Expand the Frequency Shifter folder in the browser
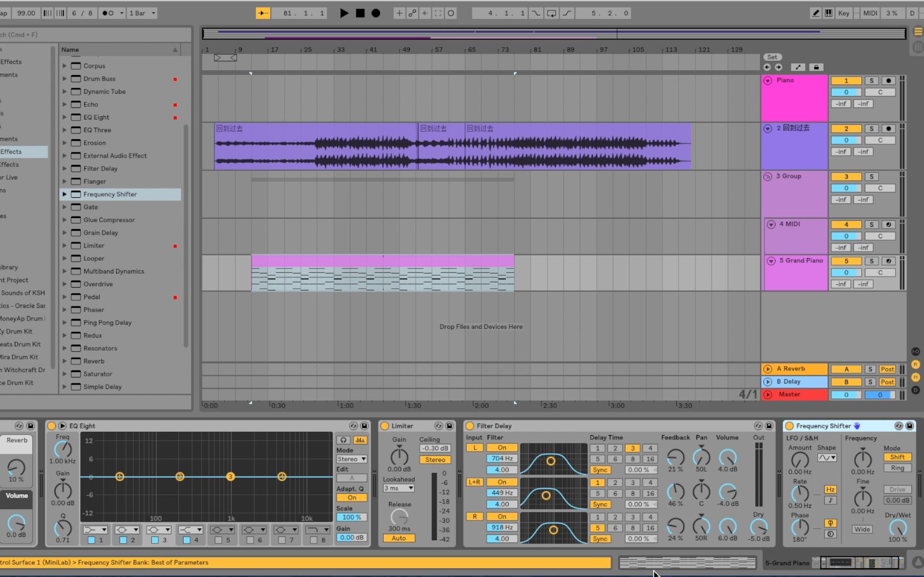Viewport: 924px width, 577px height. (65, 194)
